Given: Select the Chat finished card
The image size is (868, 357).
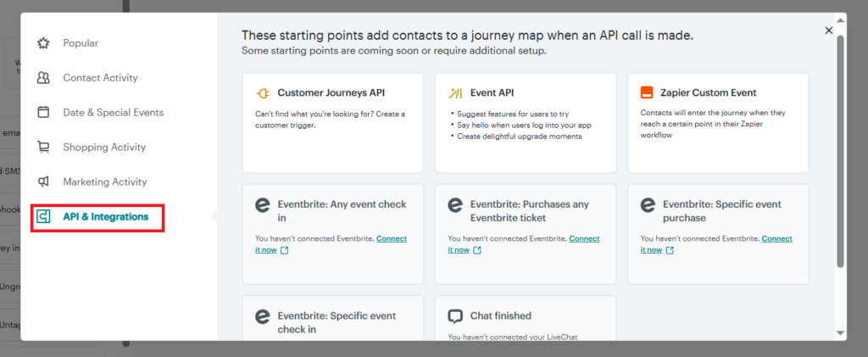Looking at the screenshot, I should (x=526, y=318).
